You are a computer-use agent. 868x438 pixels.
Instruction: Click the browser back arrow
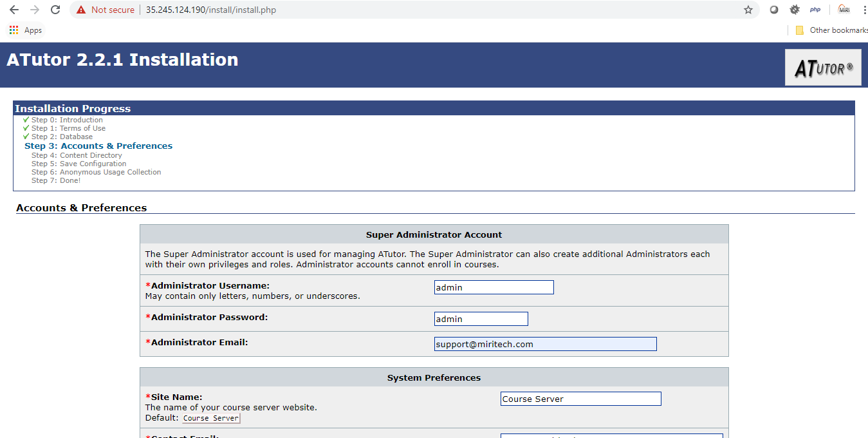[x=14, y=10]
